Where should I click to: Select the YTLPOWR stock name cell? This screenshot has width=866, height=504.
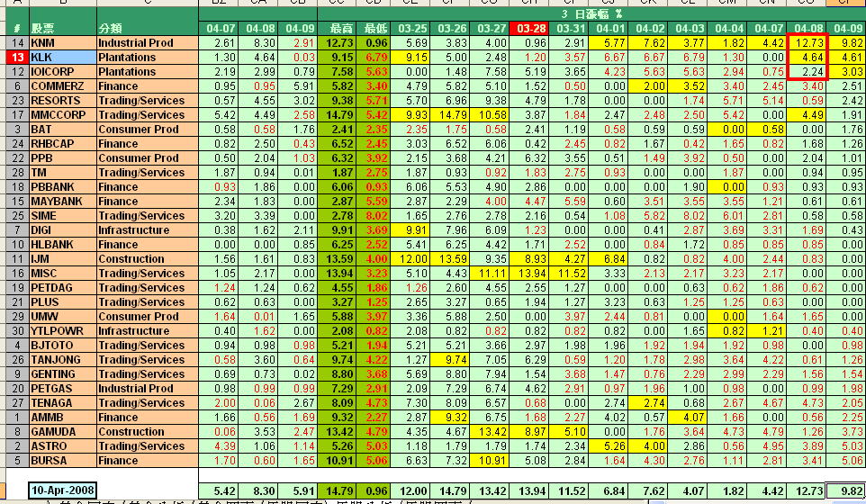pos(61,331)
